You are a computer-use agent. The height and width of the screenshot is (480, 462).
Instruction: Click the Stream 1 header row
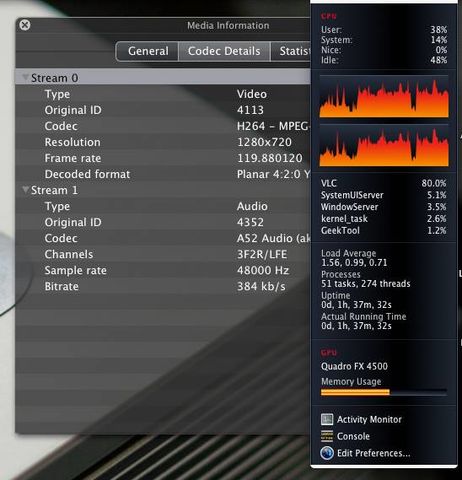(163, 190)
